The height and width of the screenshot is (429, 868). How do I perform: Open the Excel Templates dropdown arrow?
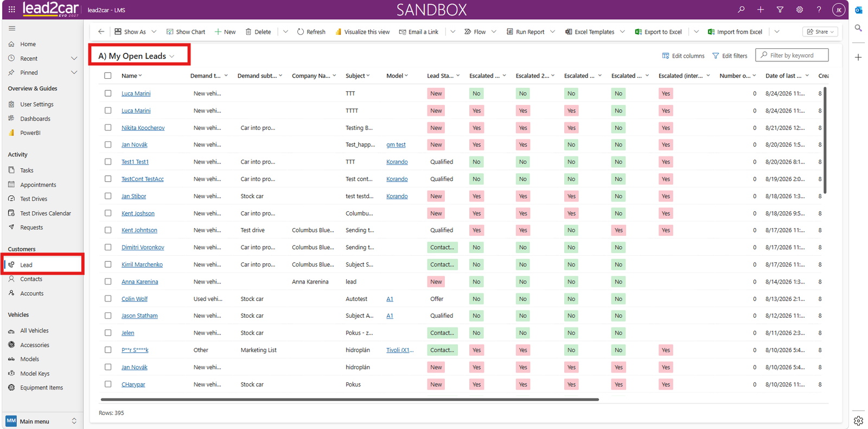[622, 31]
